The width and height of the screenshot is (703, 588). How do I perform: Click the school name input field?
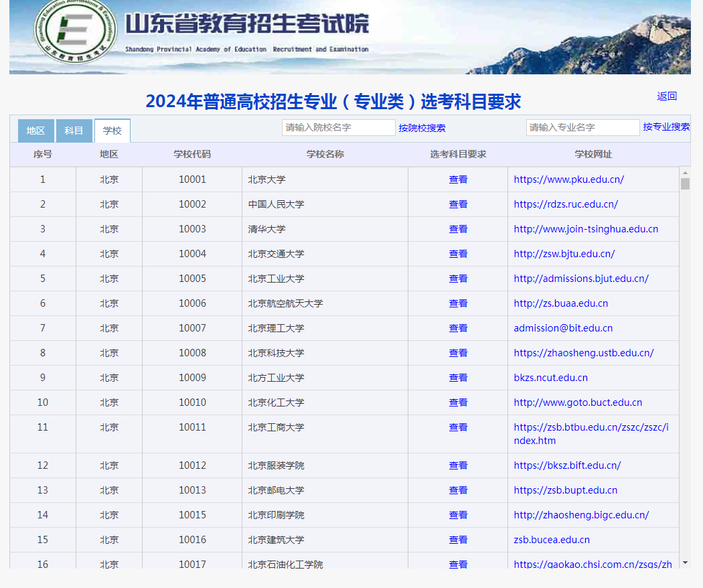pyautogui.click(x=337, y=127)
